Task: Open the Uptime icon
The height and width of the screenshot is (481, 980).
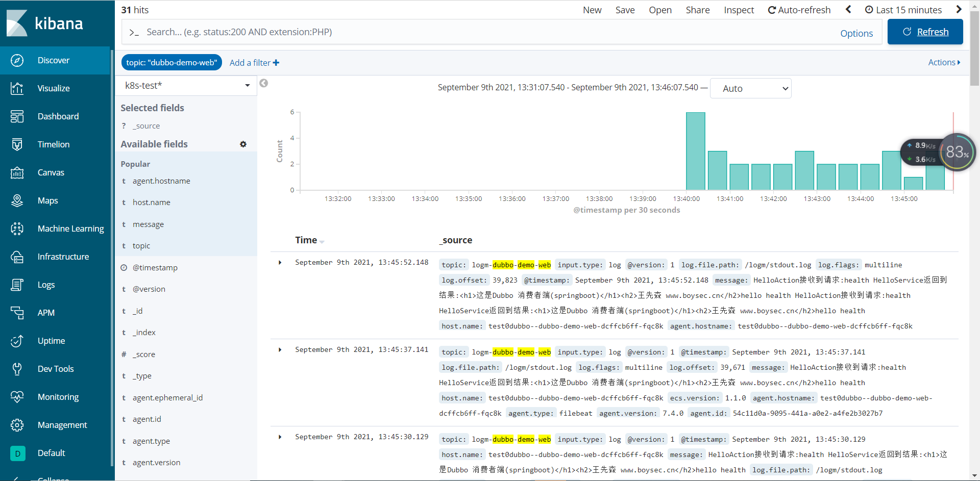Action: 17,341
